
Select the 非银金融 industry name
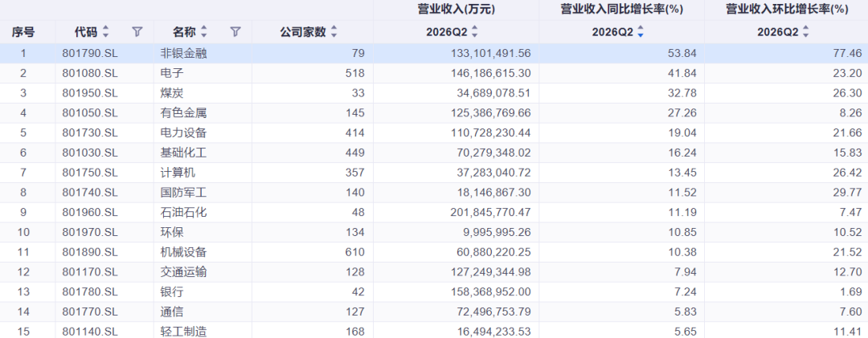(184, 53)
